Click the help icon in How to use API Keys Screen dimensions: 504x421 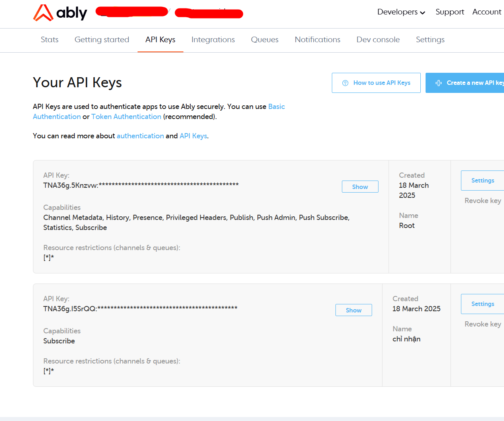[345, 83]
